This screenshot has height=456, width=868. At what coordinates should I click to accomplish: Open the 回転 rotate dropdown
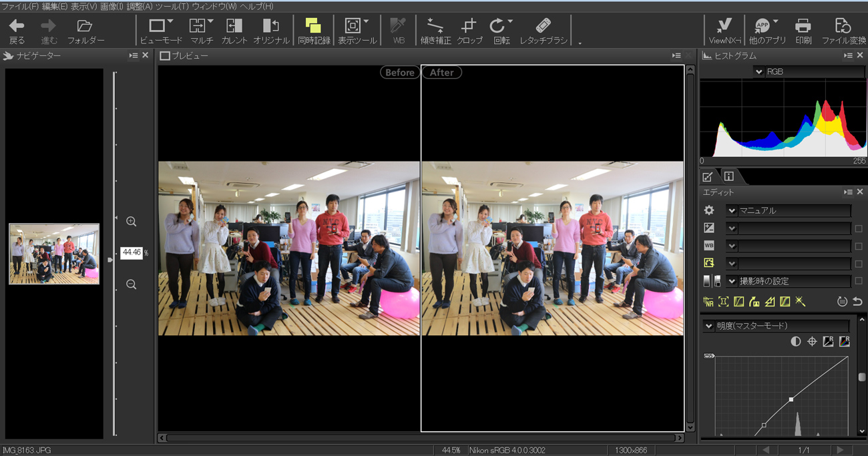coord(510,22)
